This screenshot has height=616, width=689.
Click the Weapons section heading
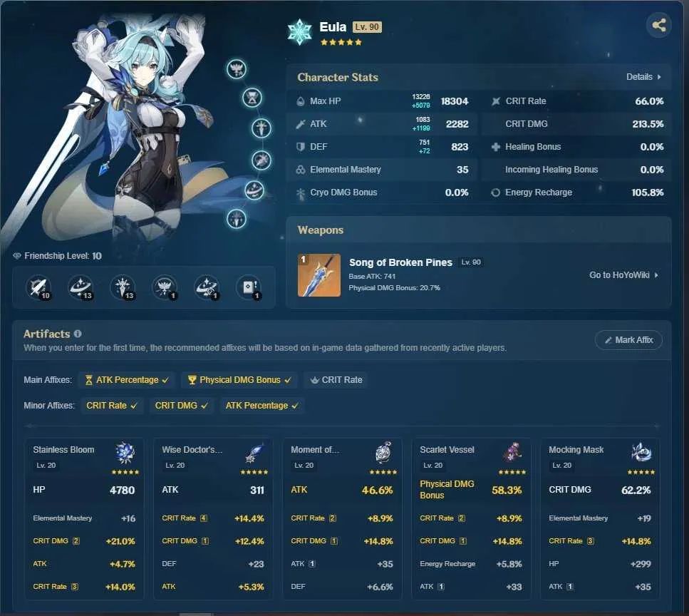321,230
